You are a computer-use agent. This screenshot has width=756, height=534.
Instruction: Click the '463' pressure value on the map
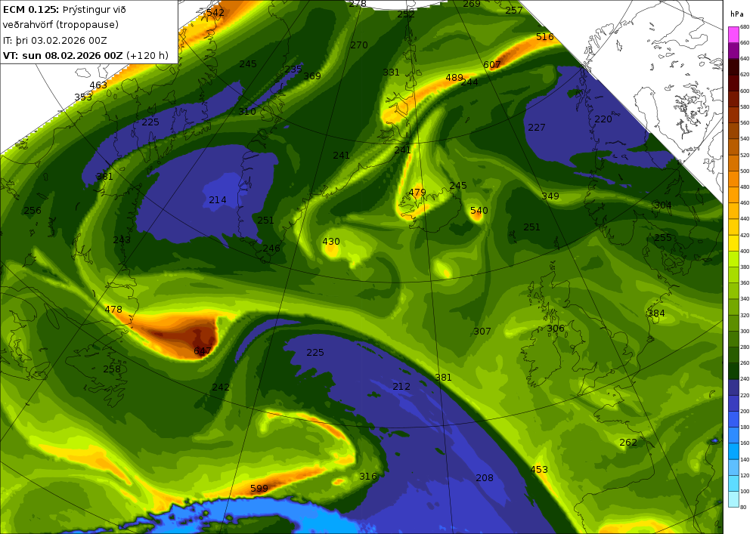[x=98, y=85]
